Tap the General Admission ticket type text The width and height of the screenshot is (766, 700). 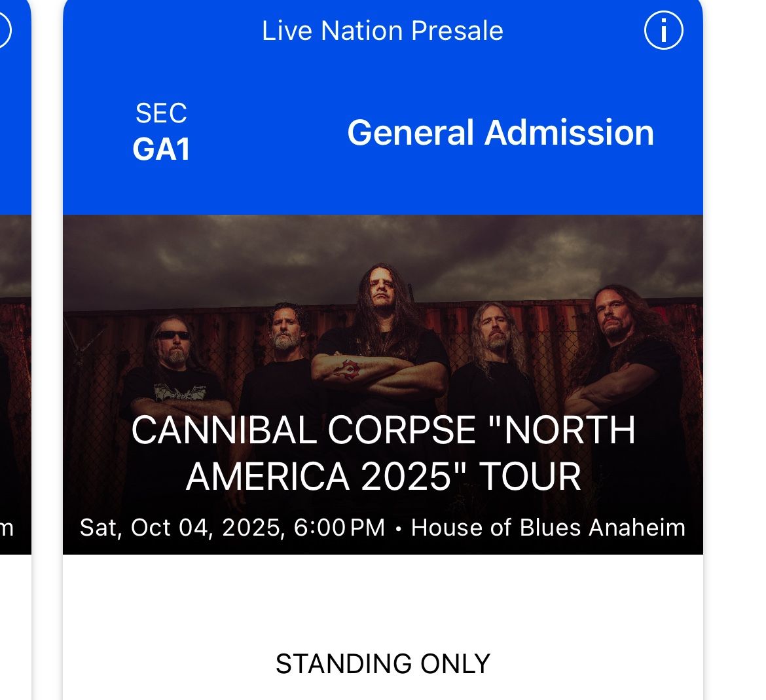500,132
